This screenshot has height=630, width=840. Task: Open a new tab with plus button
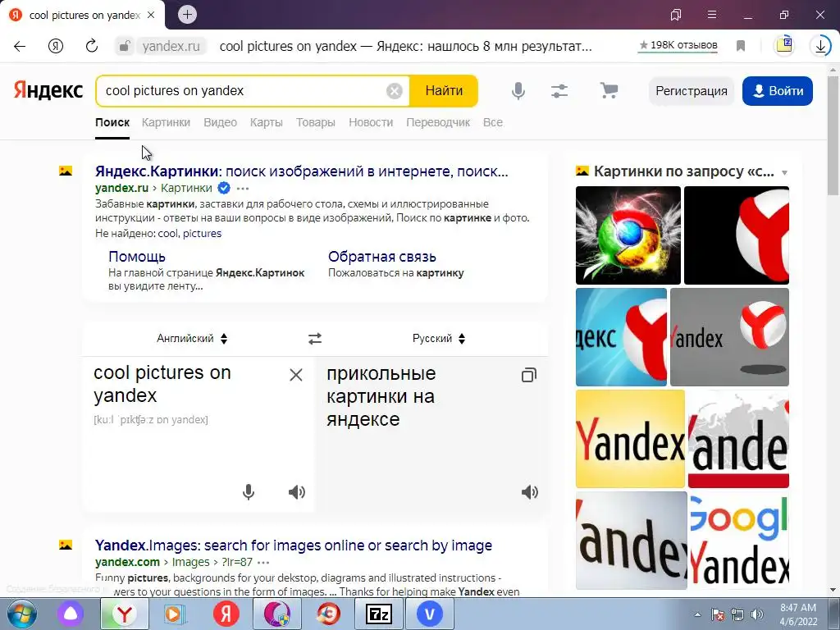click(x=188, y=15)
